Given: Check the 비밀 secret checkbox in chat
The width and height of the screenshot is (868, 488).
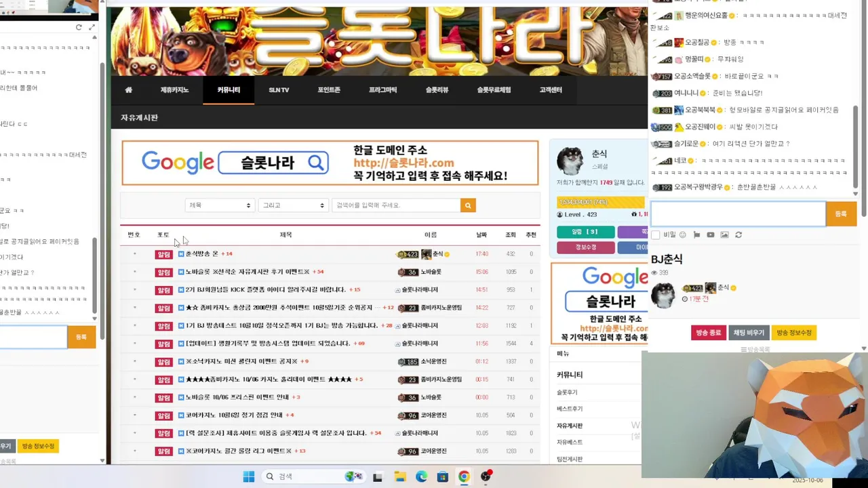Looking at the screenshot, I should tap(655, 235).
